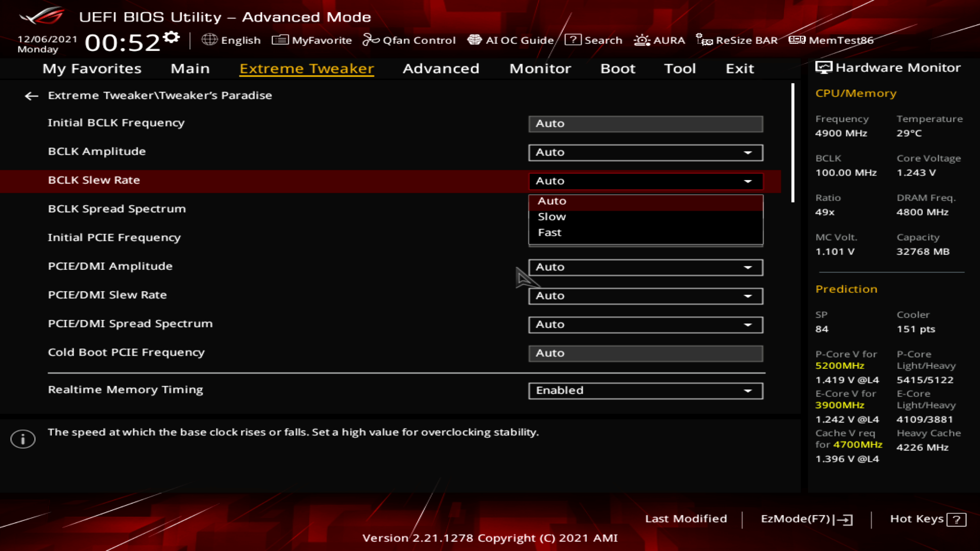This screenshot has width=980, height=551.
Task: Launch MemTest86 memory icon
Action: click(797, 40)
